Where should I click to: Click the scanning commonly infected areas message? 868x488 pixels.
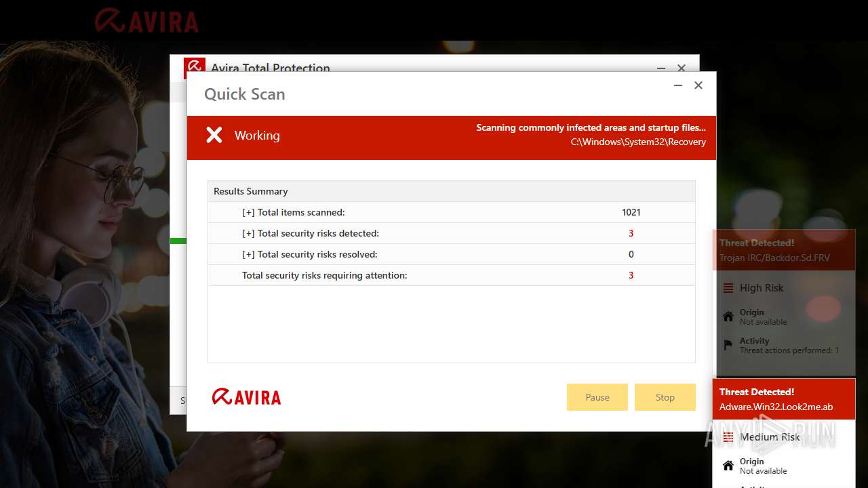pos(591,127)
